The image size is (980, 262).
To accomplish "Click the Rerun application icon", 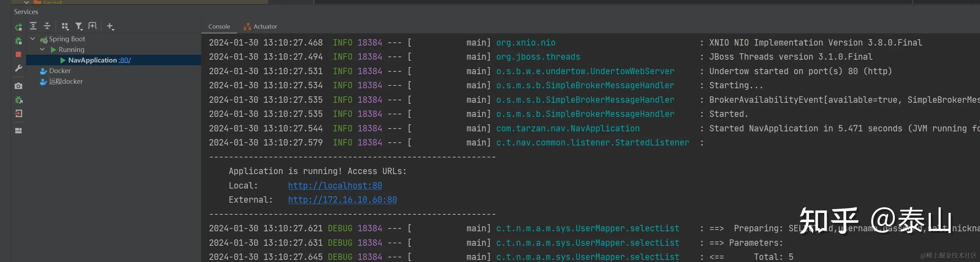I will pos(18,27).
